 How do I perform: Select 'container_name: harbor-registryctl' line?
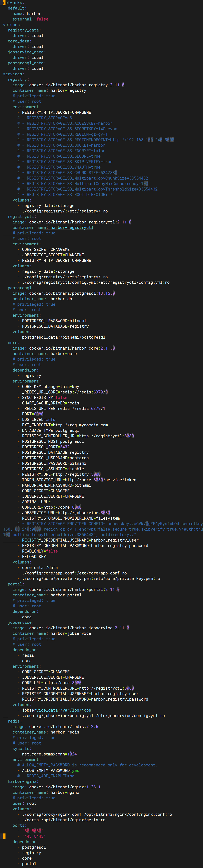coord(53,228)
